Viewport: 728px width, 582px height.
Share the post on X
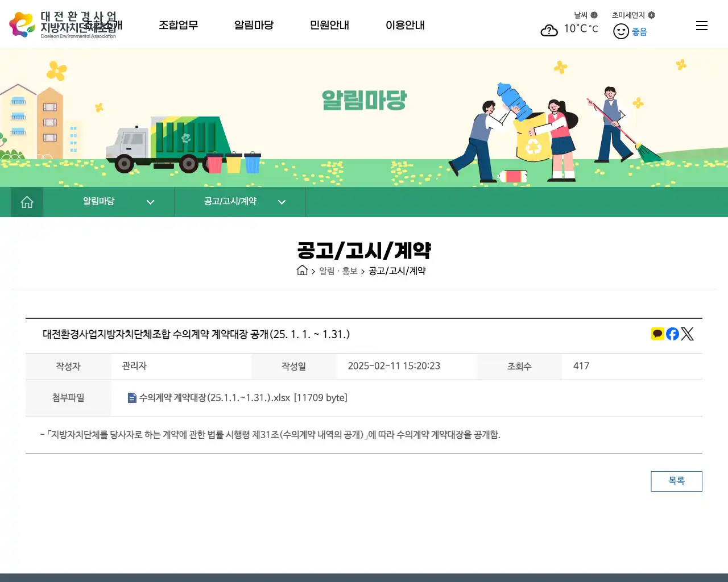(x=687, y=334)
